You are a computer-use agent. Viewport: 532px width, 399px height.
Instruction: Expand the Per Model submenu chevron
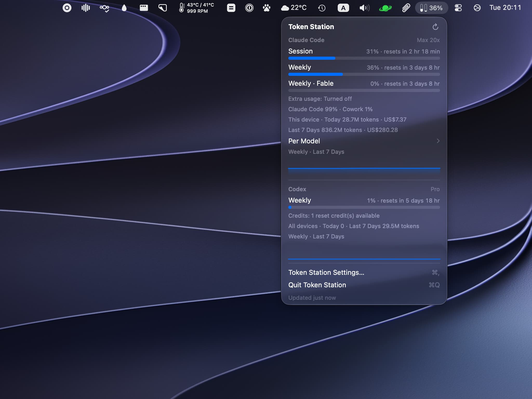(438, 141)
